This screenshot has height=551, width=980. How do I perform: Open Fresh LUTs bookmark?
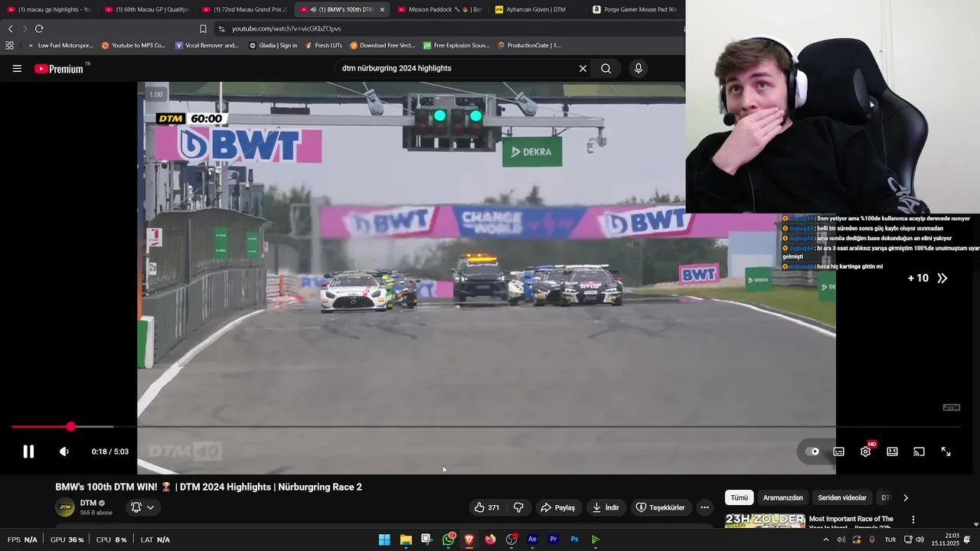click(x=323, y=45)
